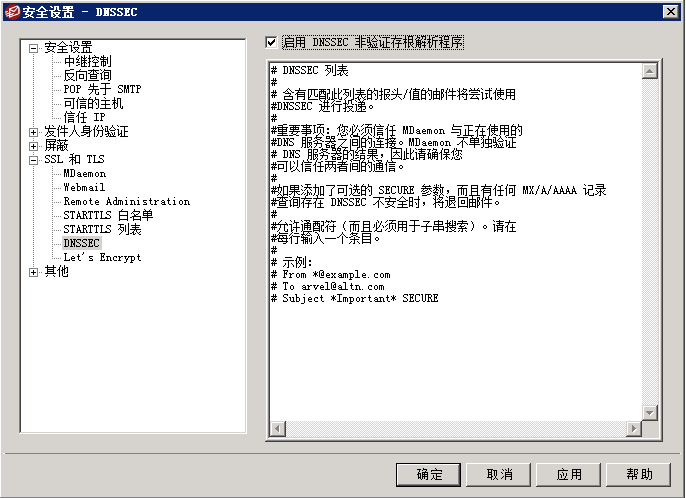Select 中继控制 in the tree
The width and height of the screenshot is (686, 498).
point(88,61)
